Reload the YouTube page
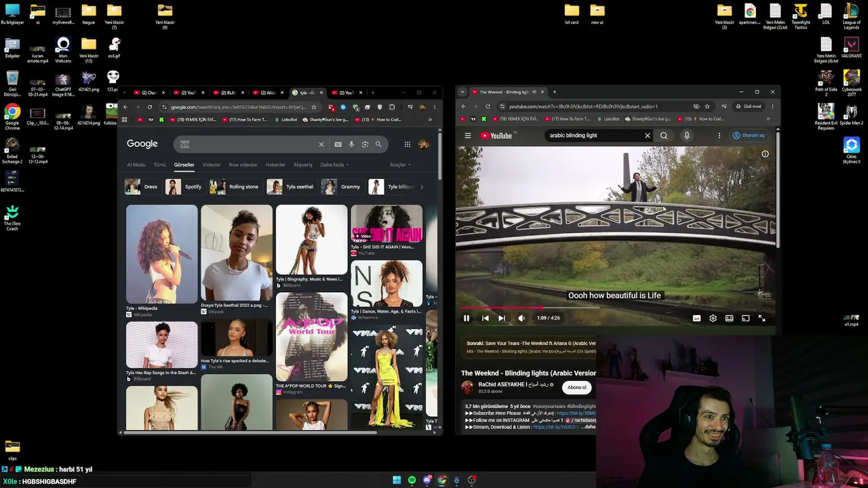The width and height of the screenshot is (868, 488). [489, 106]
